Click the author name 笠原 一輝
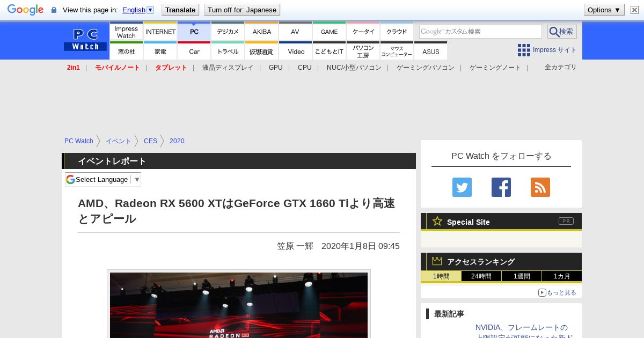This screenshot has width=644, height=338. tap(295, 246)
